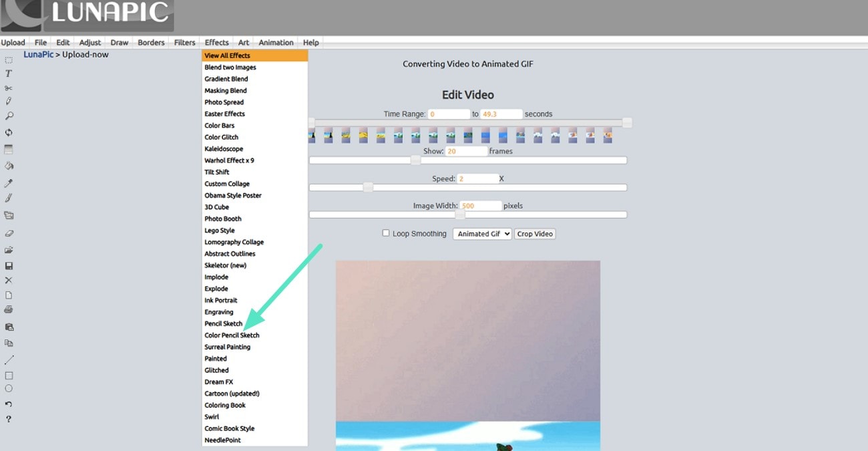
Task: Click the video preview image
Action: click(x=468, y=355)
